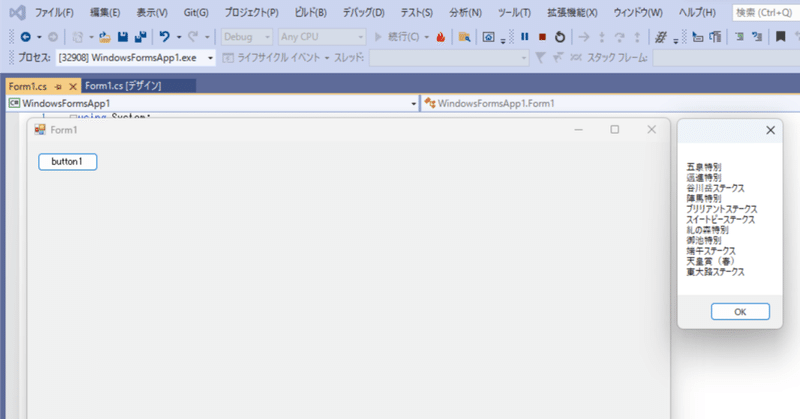
Task: Restart debugging with the circular arrow icon
Action: 560,37
